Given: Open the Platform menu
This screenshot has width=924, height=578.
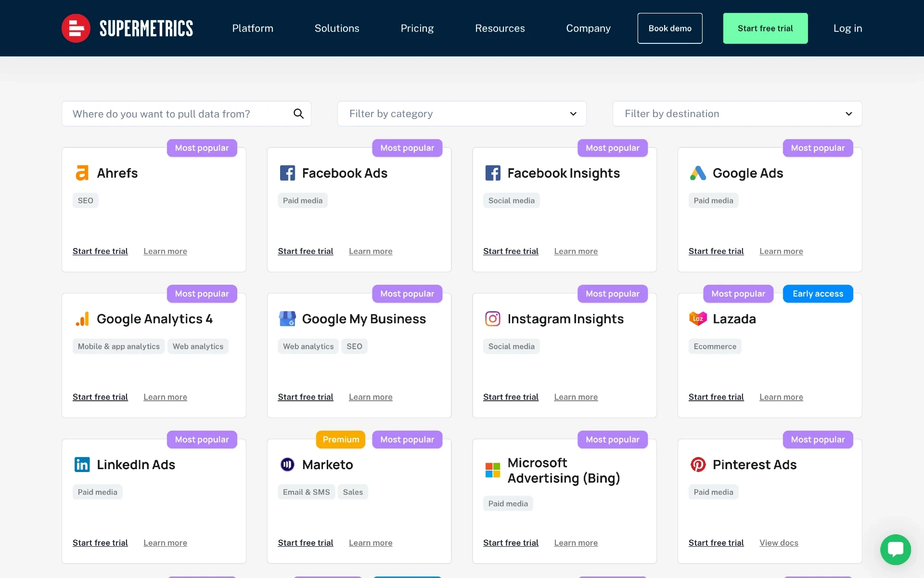Looking at the screenshot, I should [x=253, y=28].
